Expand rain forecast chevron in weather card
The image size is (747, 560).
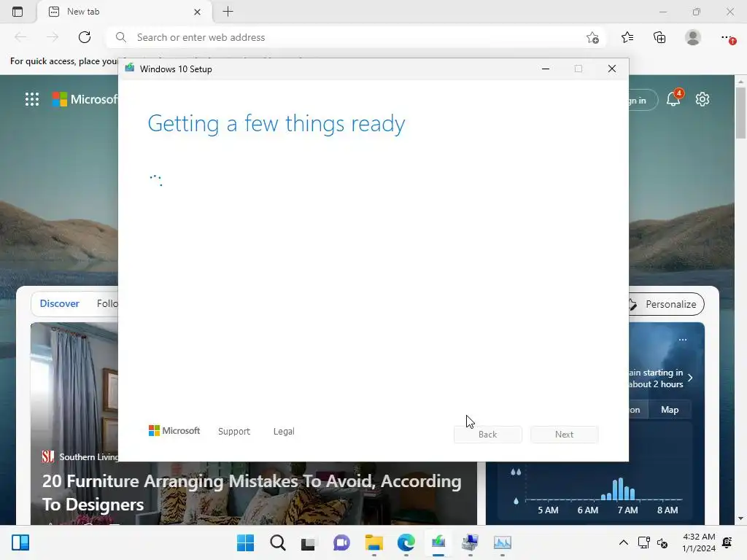(690, 378)
